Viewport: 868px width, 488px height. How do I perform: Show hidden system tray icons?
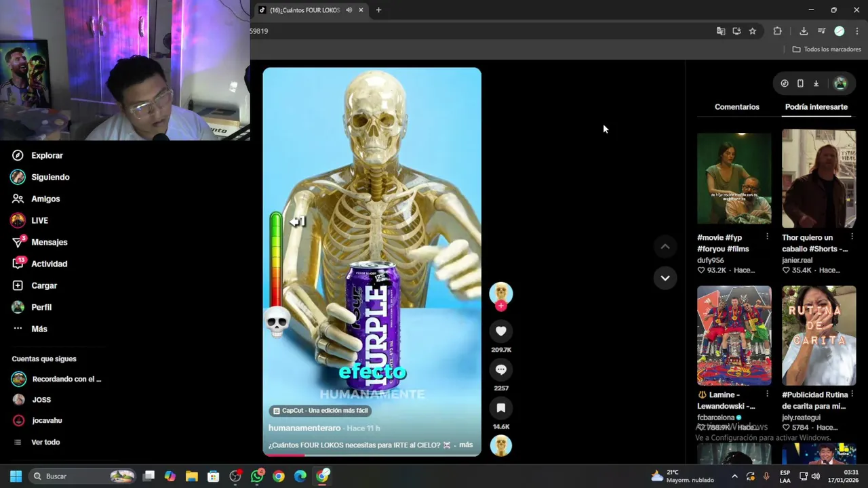(x=734, y=476)
